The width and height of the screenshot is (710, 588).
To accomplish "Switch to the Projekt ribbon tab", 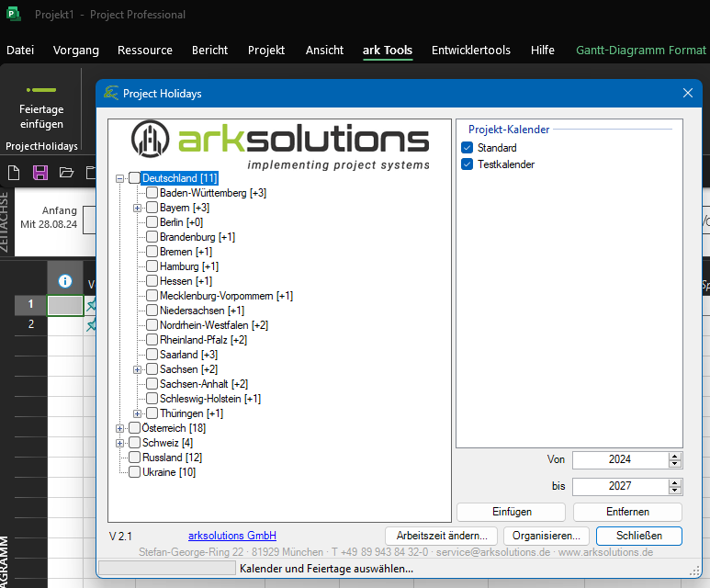I will coord(266,50).
